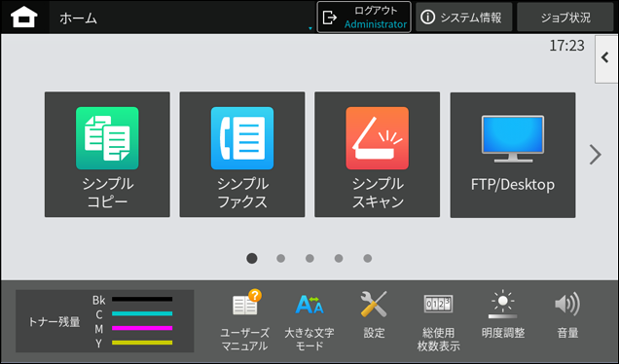Click the home house icon
This screenshot has height=364, width=619.
click(24, 18)
